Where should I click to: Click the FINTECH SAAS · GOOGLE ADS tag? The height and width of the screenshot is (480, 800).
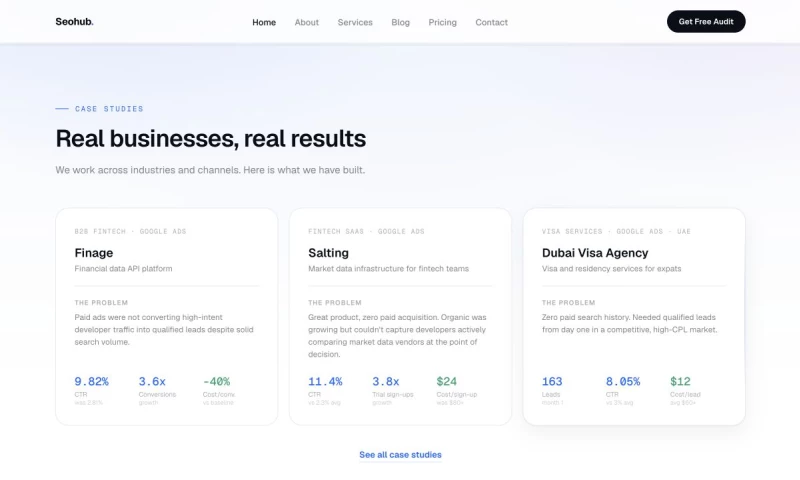click(366, 232)
